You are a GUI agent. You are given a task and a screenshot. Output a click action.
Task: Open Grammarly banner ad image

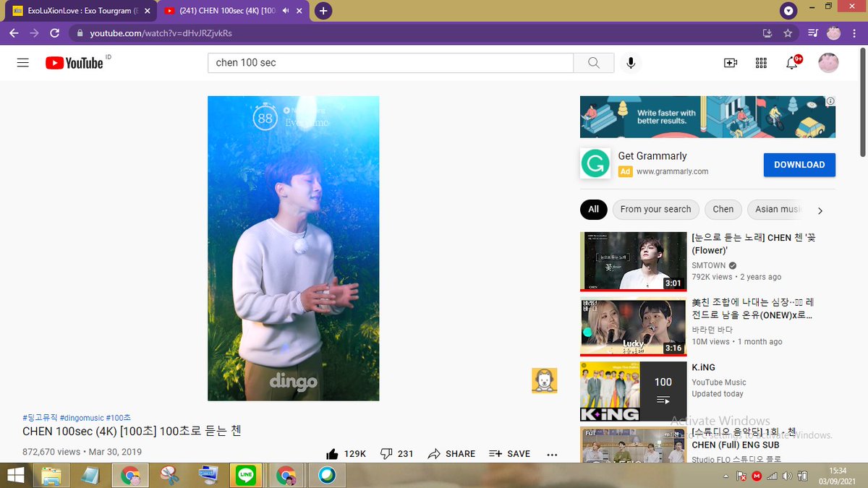707,116
